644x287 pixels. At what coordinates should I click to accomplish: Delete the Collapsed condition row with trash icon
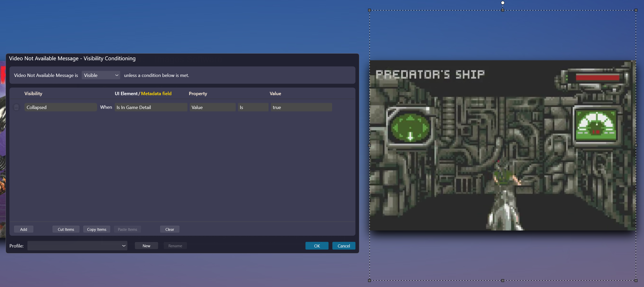coord(16,107)
